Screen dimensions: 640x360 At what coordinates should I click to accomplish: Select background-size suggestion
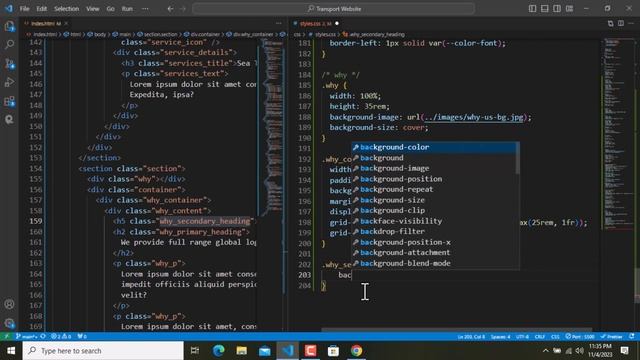point(433,200)
